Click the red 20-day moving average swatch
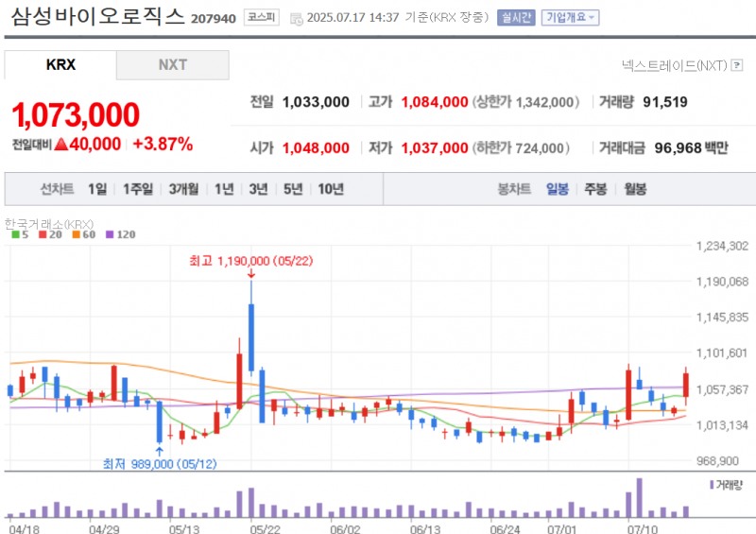 click(x=43, y=235)
